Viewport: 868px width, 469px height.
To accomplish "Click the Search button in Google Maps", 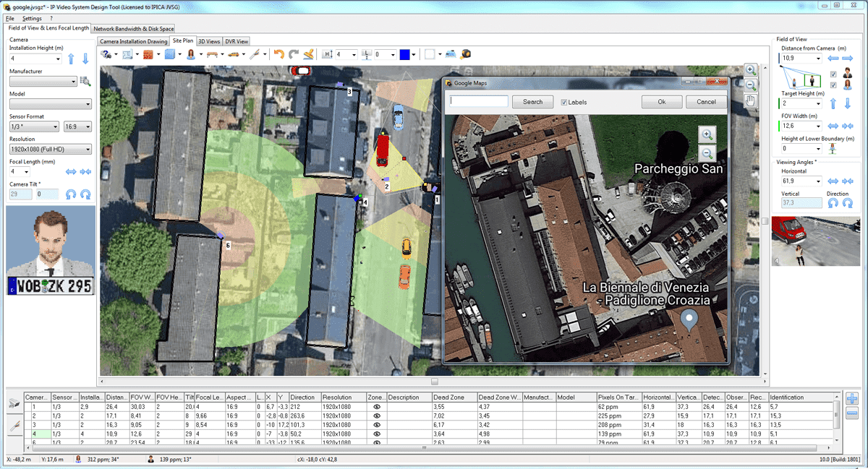I will click(x=532, y=102).
